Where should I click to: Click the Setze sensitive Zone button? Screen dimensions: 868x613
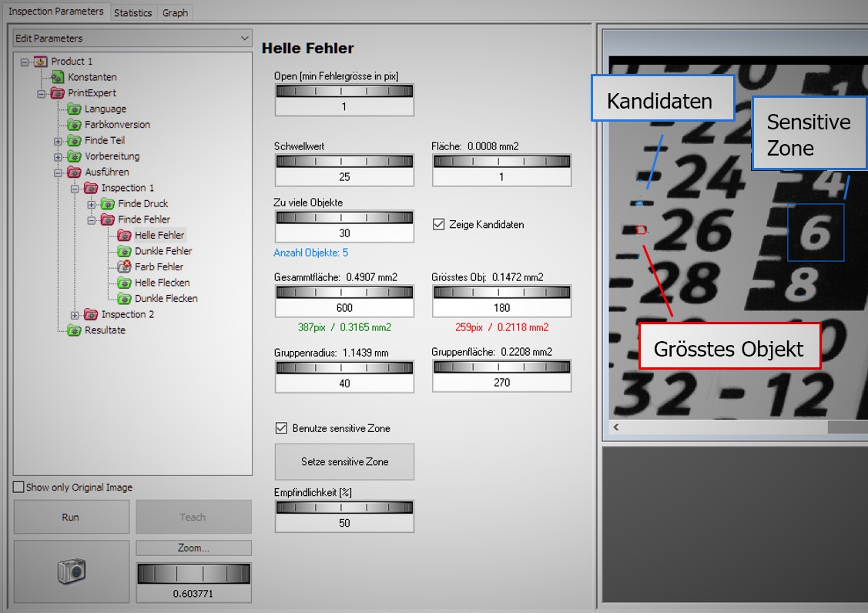[344, 462]
